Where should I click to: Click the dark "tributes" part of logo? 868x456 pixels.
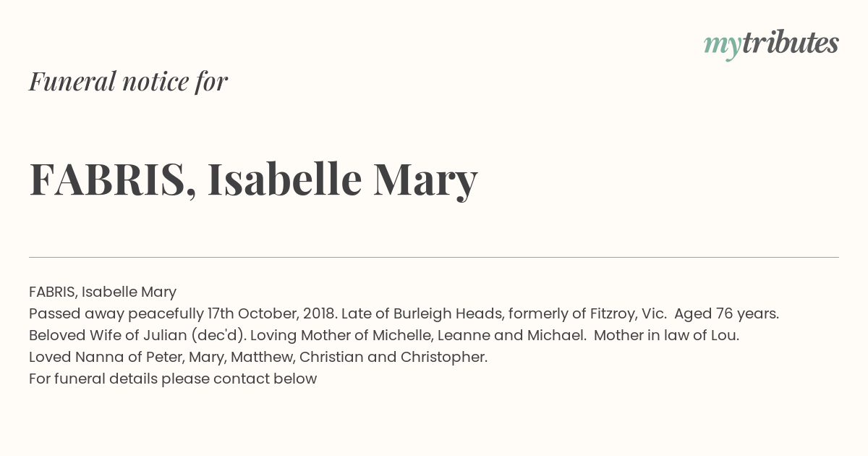[790, 43]
